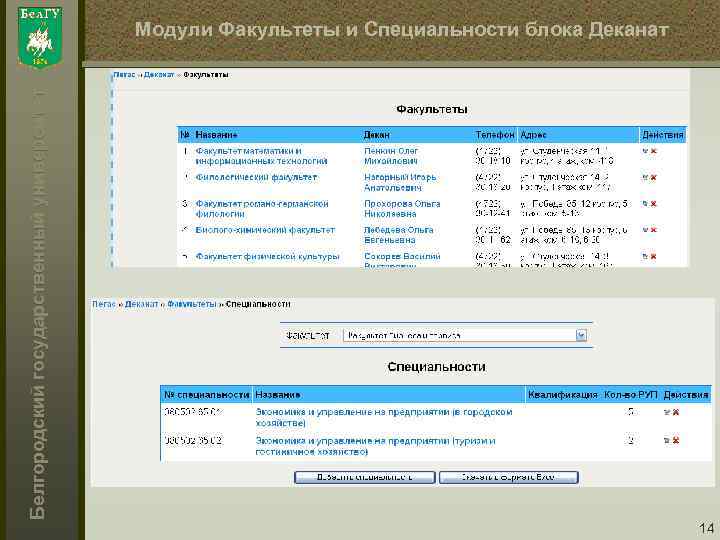
Task: Edit the туризм и гостиничное хозяйство specialty
Action: coord(667,440)
